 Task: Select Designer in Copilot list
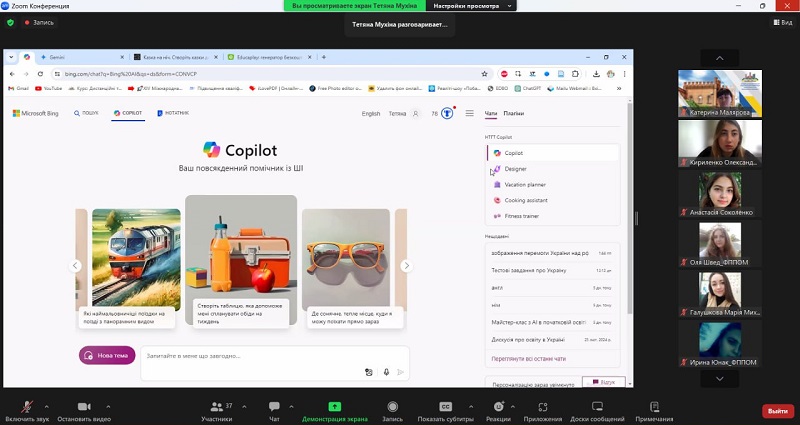tap(553, 169)
